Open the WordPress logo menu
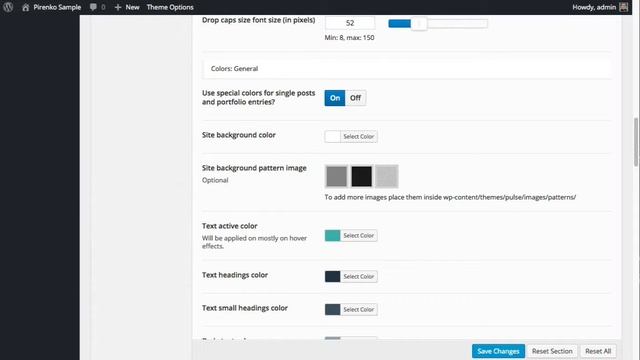Screen dimensions: 640x360 (x=8, y=7)
